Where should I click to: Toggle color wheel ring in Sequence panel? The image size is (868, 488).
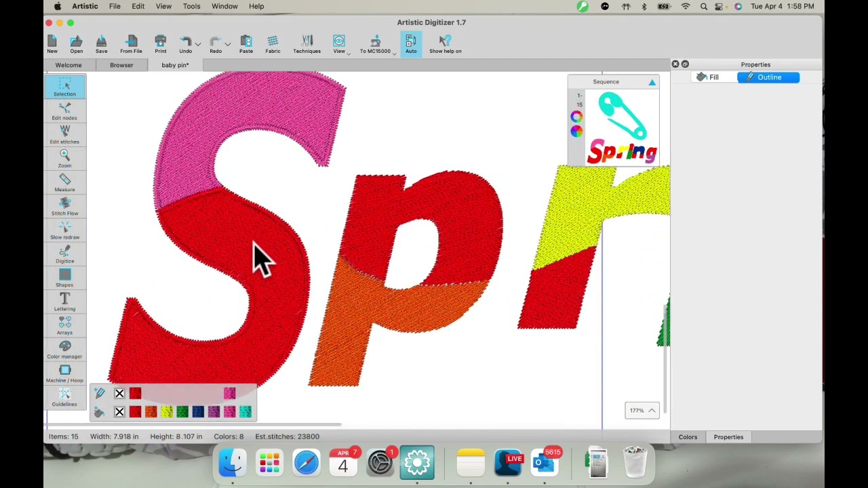[x=576, y=117]
